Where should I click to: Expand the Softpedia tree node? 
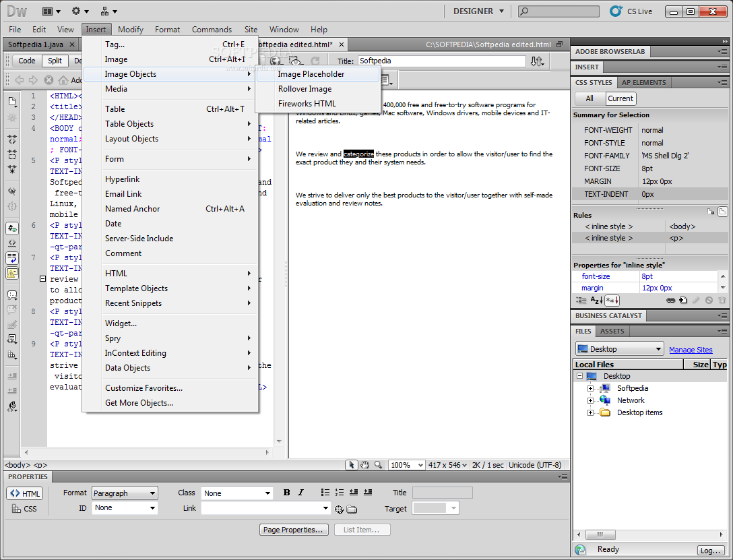590,388
